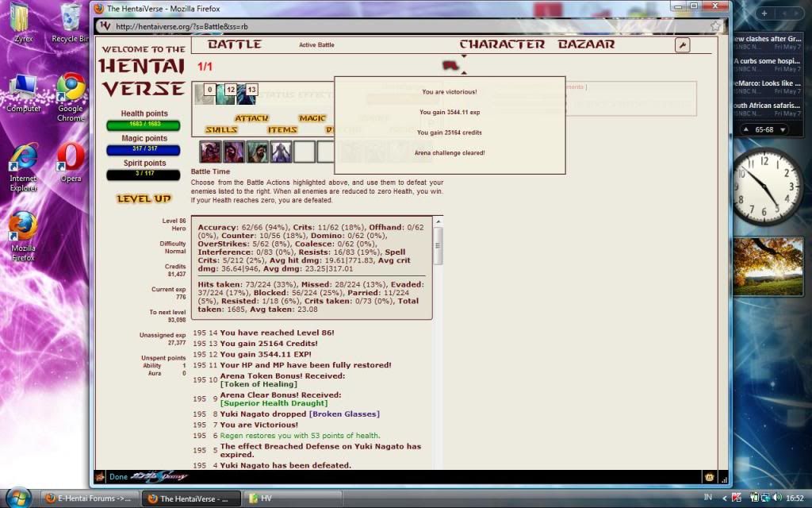Choose the Magic battle action
Screen dimensions: 812x508
click(x=312, y=118)
